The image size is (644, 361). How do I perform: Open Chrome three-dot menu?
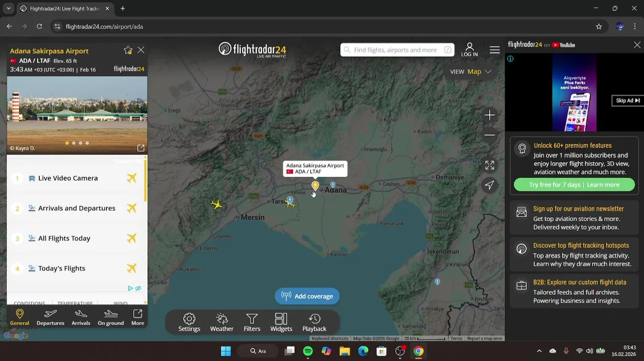point(635,27)
